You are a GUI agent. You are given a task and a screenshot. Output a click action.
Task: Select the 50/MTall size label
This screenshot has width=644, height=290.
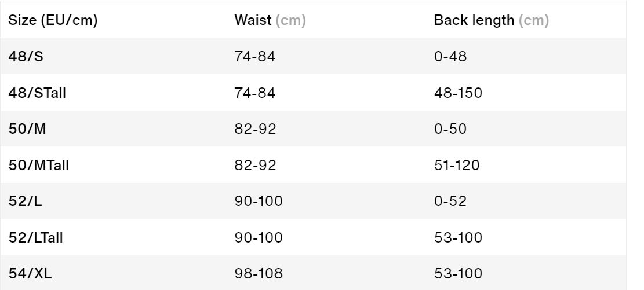[x=39, y=166]
